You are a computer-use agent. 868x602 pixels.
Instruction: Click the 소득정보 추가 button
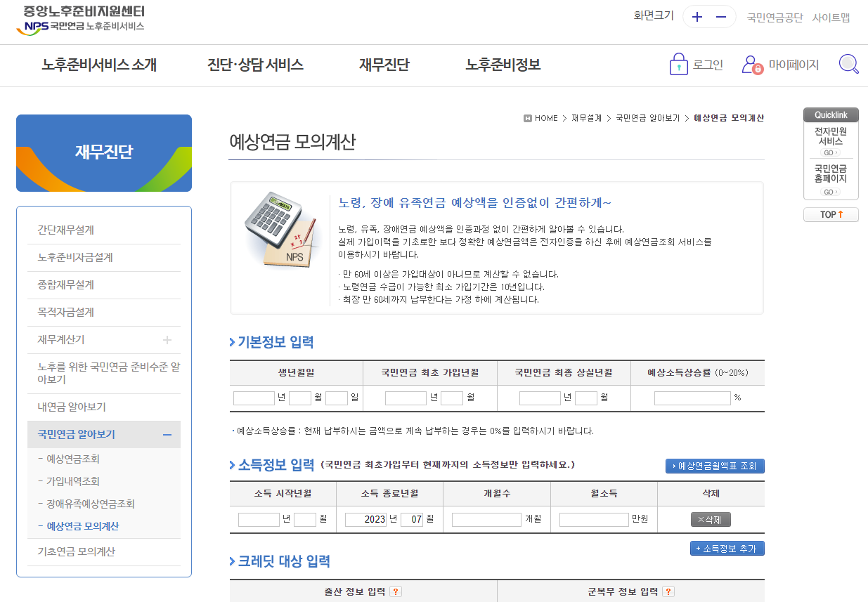tap(727, 548)
